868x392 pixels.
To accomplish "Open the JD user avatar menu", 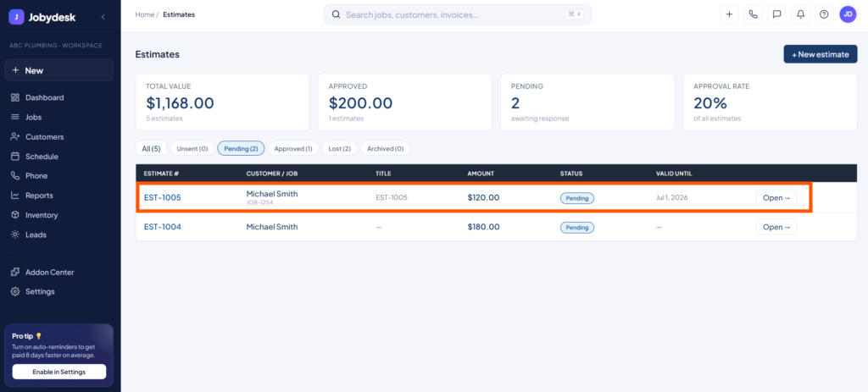I will click(x=848, y=15).
